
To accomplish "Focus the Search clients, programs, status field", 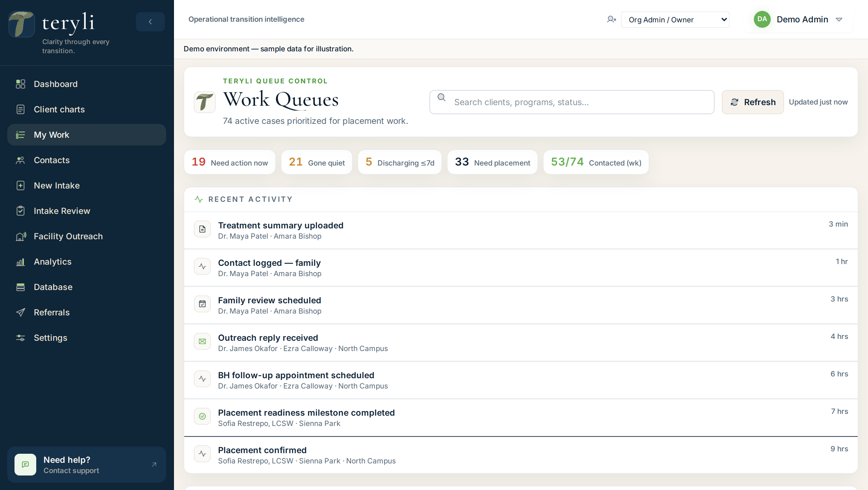I will pyautogui.click(x=572, y=102).
